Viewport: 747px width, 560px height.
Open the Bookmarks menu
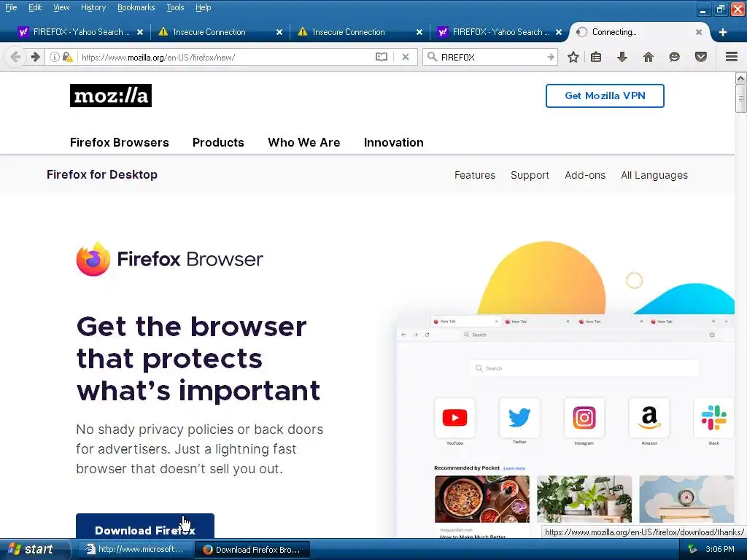tap(136, 7)
